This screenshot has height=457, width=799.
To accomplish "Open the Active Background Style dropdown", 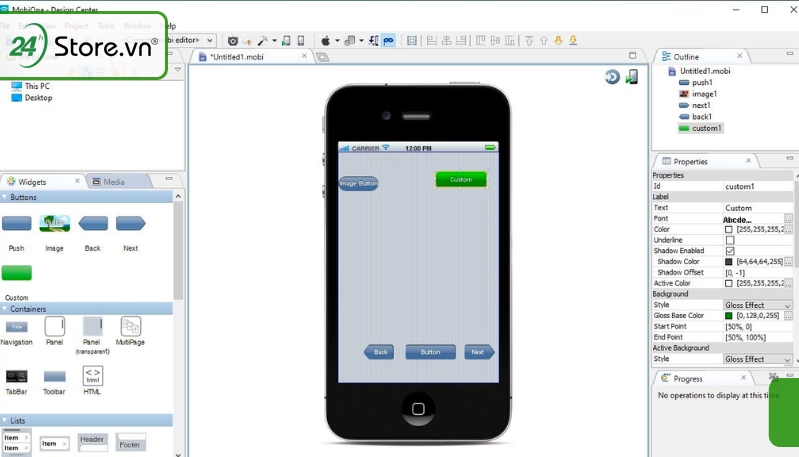I will 758,359.
